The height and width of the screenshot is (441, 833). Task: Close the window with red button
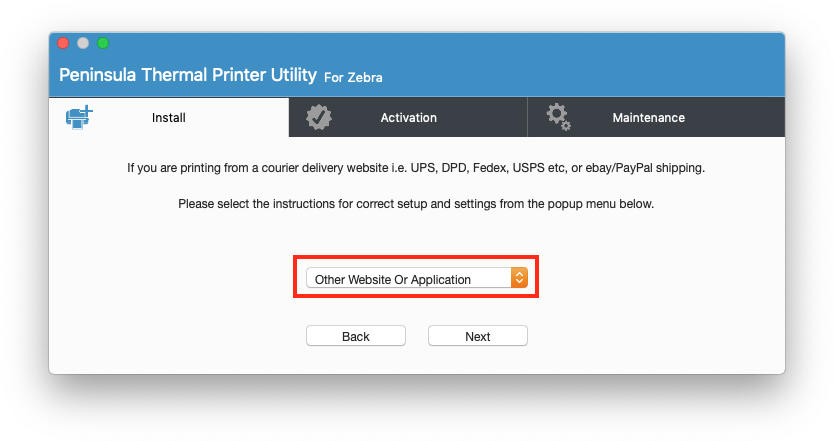click(63, 43)
